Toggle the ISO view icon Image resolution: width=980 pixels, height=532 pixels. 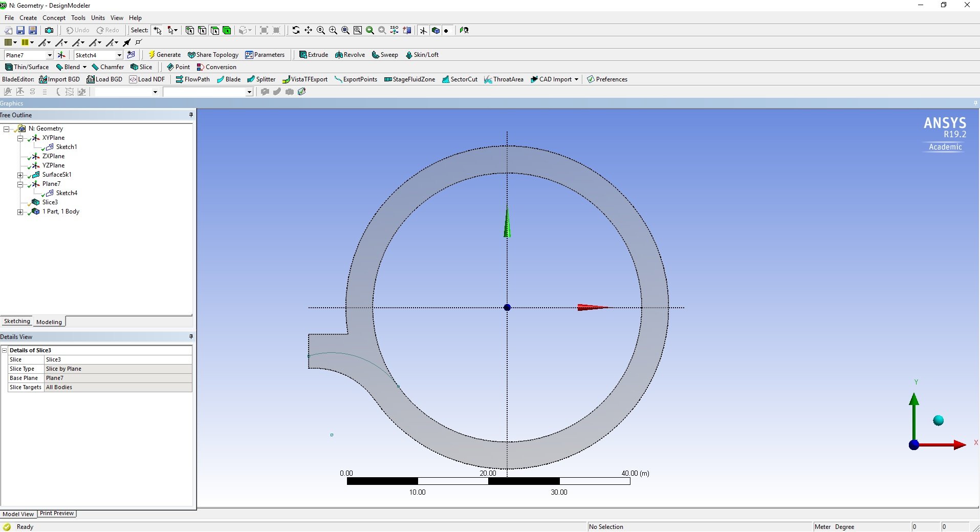tap(394, 30)
